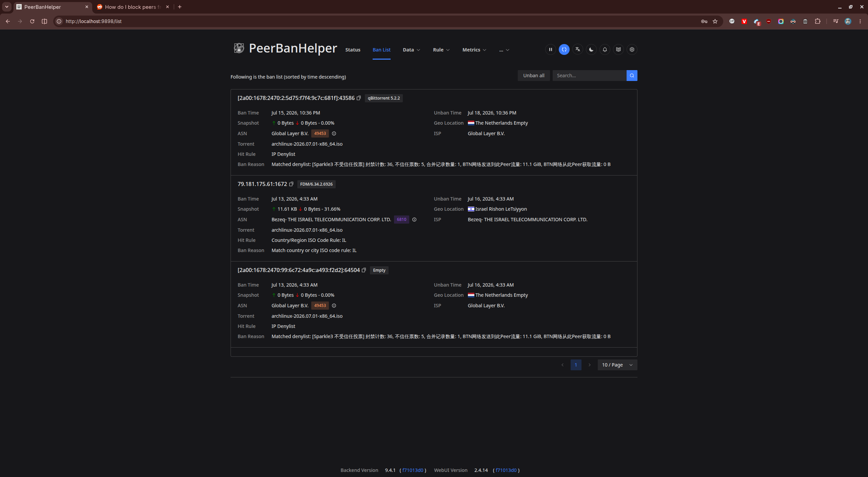The height and width of the screenshot is (477, 868).
Task: Click 'Country/Region ISO Code Rule: IL' text
Action: 309,240
